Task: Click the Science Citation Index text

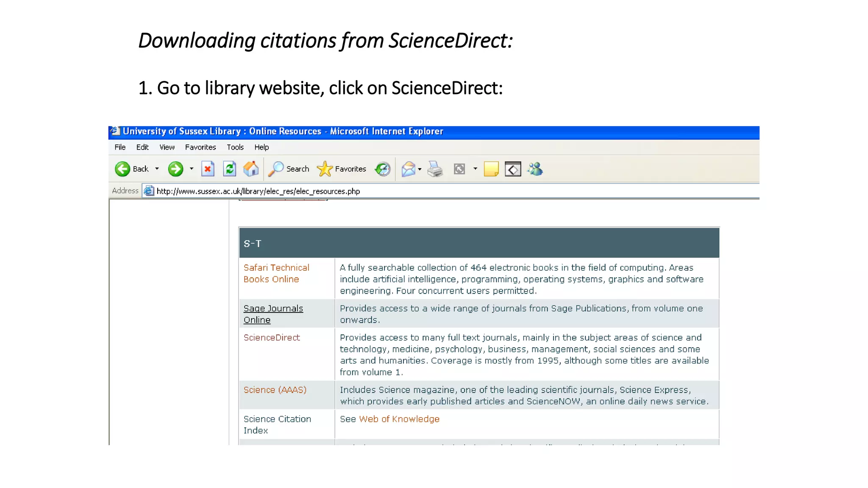Action: (277, 424)
